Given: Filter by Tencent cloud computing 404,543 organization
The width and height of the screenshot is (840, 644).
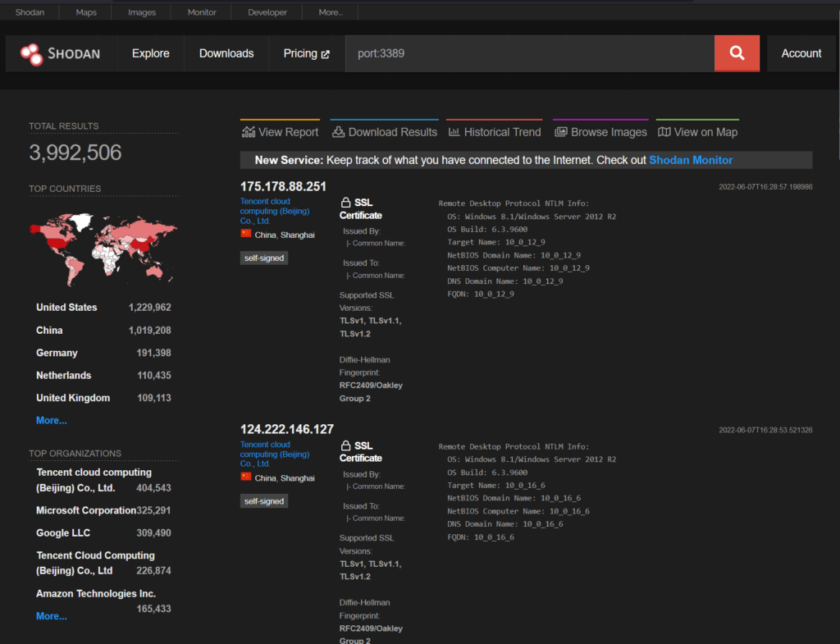Looking at the screenshot, I should pyautogui.click(x=94, y=480).
